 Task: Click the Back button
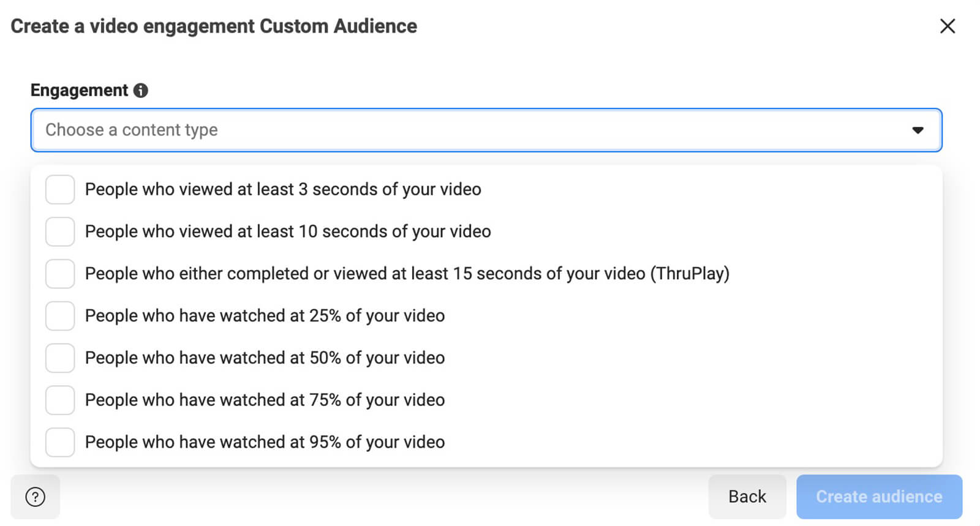click(x=747, y=497)
